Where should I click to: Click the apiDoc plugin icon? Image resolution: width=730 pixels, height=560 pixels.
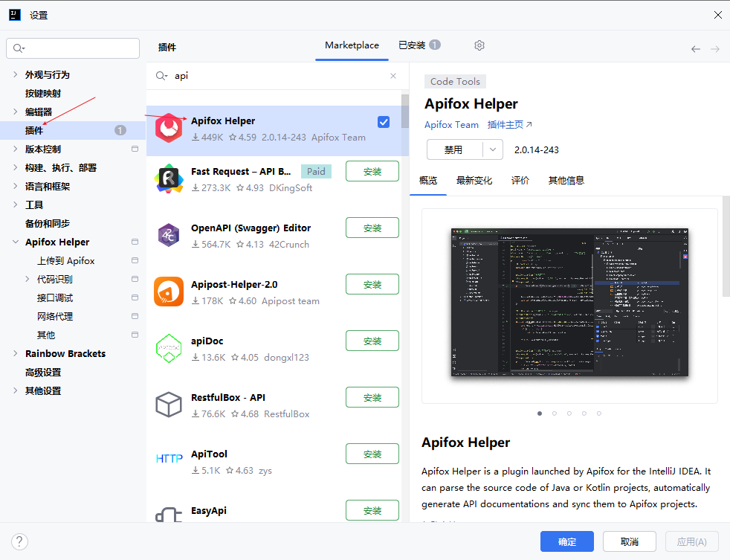pos(169,348)
